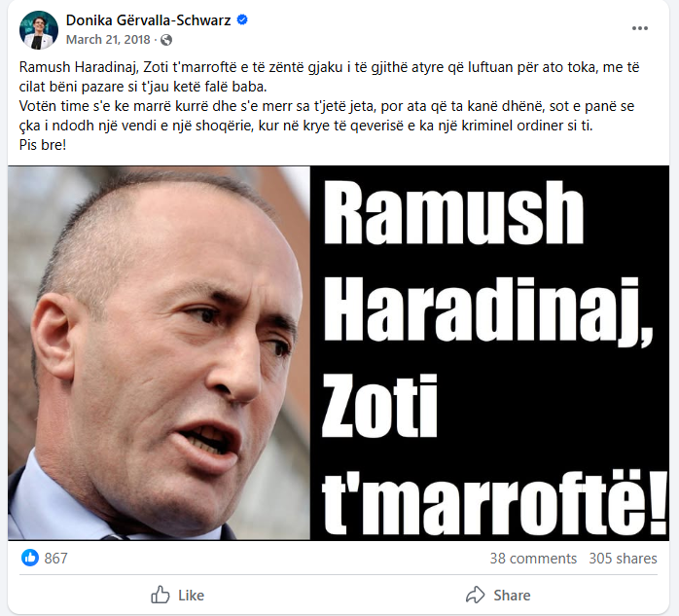Click the share arrow icon
The width and height of the screenshot is (679, 616).
tap(475, 595)
